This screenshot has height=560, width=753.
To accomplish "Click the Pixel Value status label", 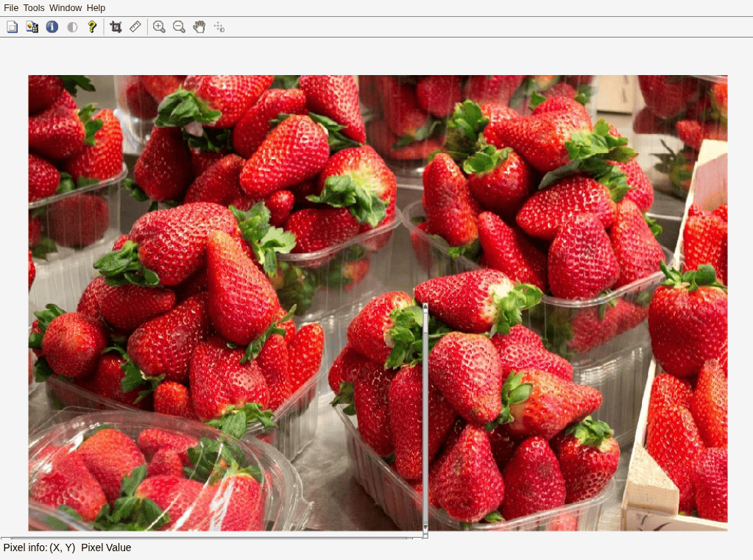I will (x=106, y=547).
